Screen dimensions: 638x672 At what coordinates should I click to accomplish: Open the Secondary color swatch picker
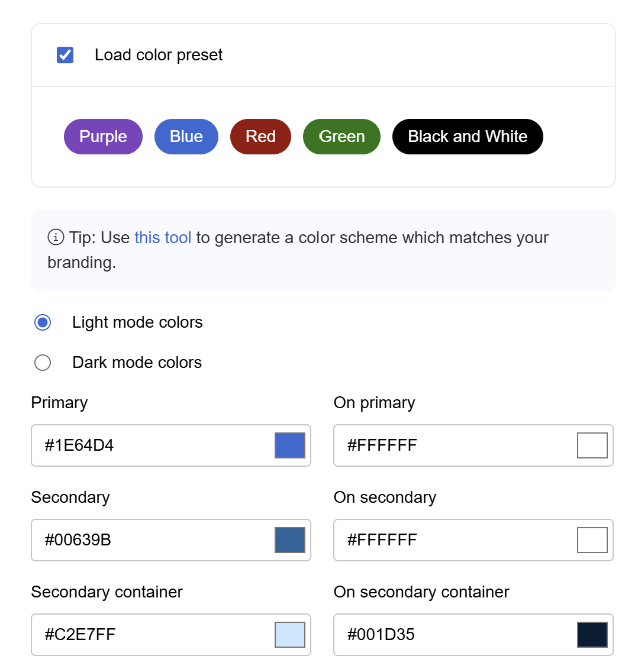[x=290, y=540]
